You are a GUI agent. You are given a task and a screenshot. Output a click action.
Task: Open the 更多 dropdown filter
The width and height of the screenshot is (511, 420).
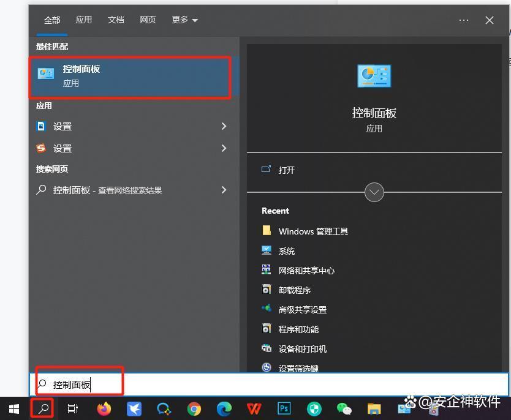[185, 20]
